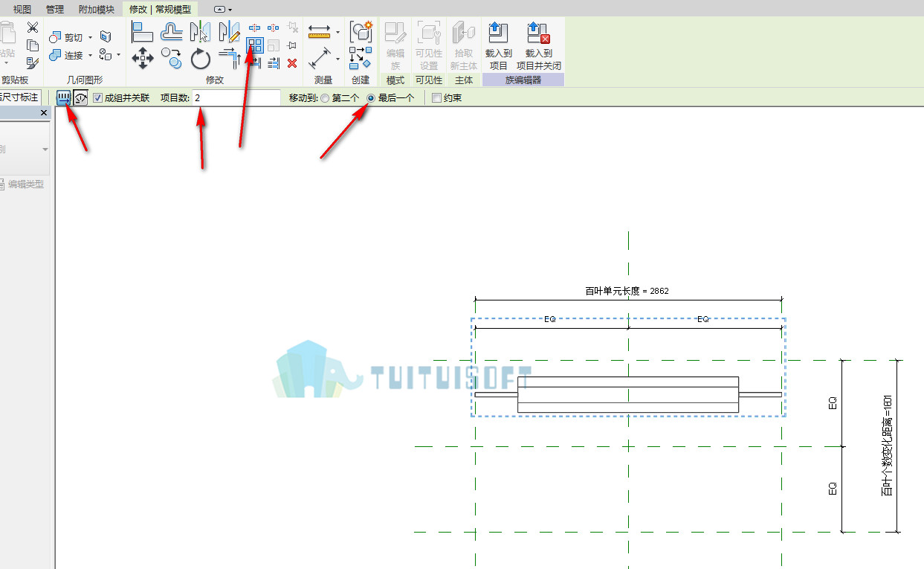Image resolution: width=924 pixels, height=569 pixels.
Task: Click the 载入到项目并关闭 button
Action: [539, 45]
